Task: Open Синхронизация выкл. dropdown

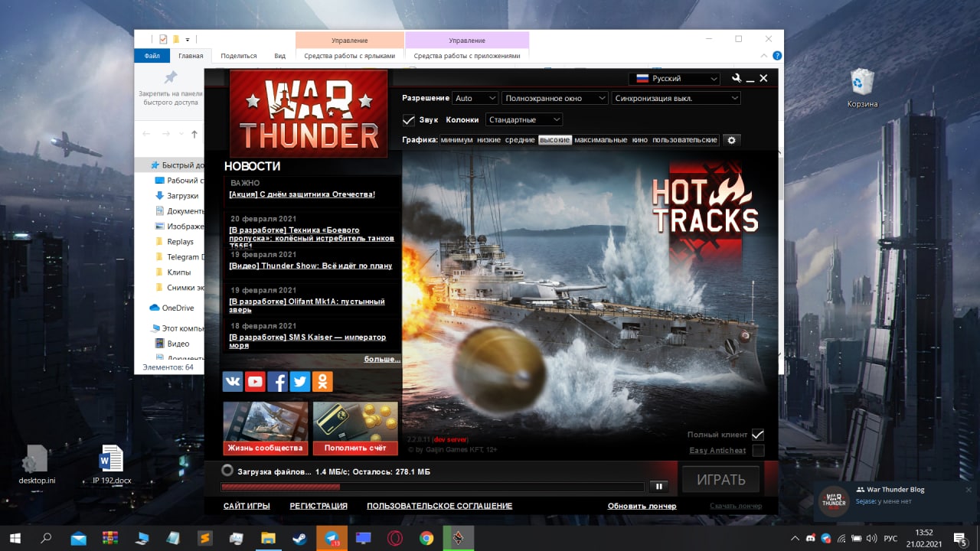Action: (x=676, y=98)
